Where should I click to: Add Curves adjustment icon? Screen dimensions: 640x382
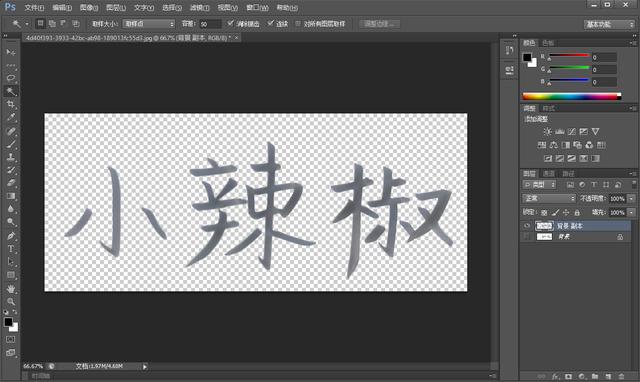tap(571, 131)
